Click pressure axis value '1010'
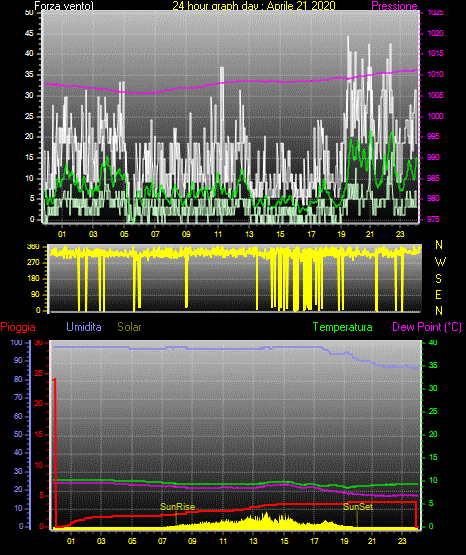This screenshot has width=466, height=555. coord(436,74)
